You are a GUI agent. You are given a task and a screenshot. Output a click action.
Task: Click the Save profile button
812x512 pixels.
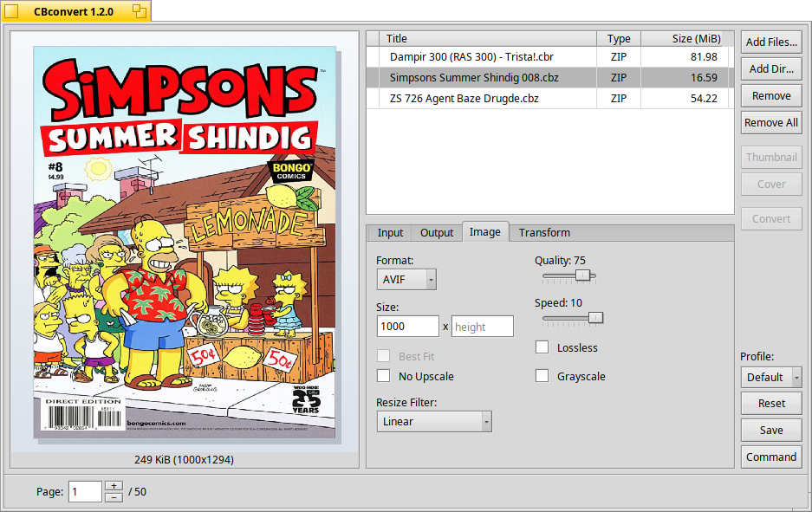tap(771, 431)
